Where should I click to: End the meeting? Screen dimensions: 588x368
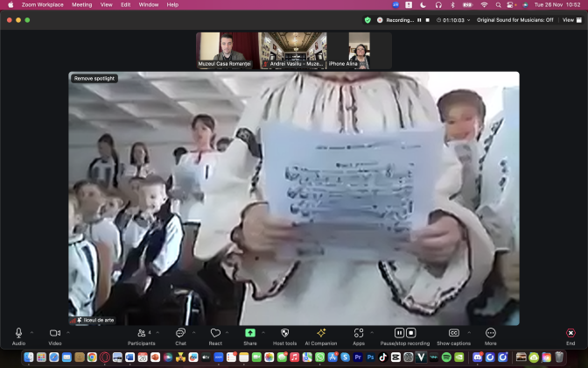click(570, 334)
